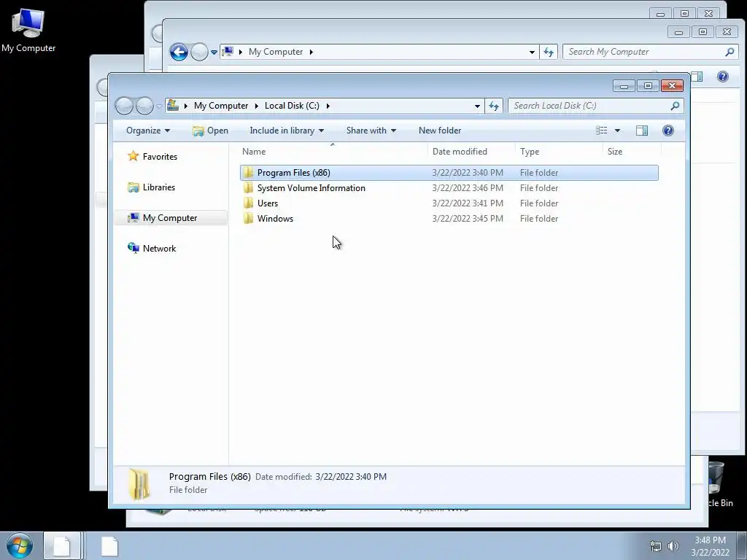The height and width of the screenshot is (560, 747).
Task: Close the Local Disk (C:) window
Action: coord(672,86)
